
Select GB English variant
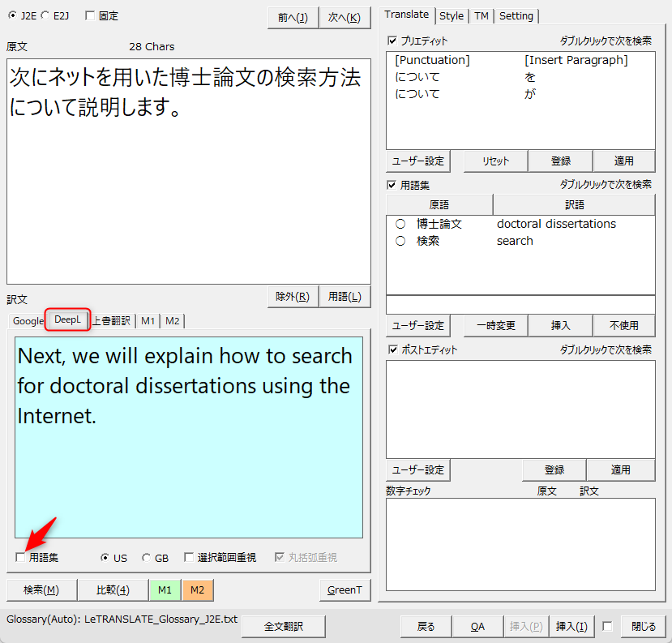pyautogui.click(x=146, y=558)
